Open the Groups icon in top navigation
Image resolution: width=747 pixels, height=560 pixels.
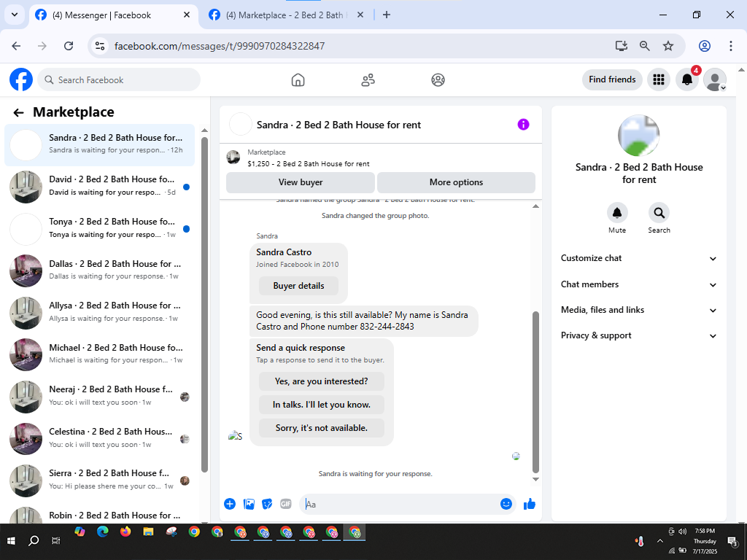point(438,80)
